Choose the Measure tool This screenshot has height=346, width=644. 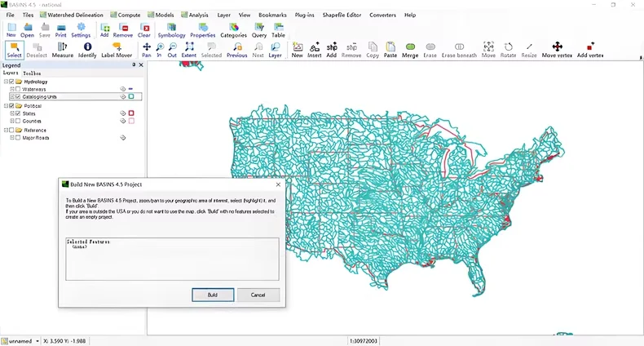click(63, 50)
